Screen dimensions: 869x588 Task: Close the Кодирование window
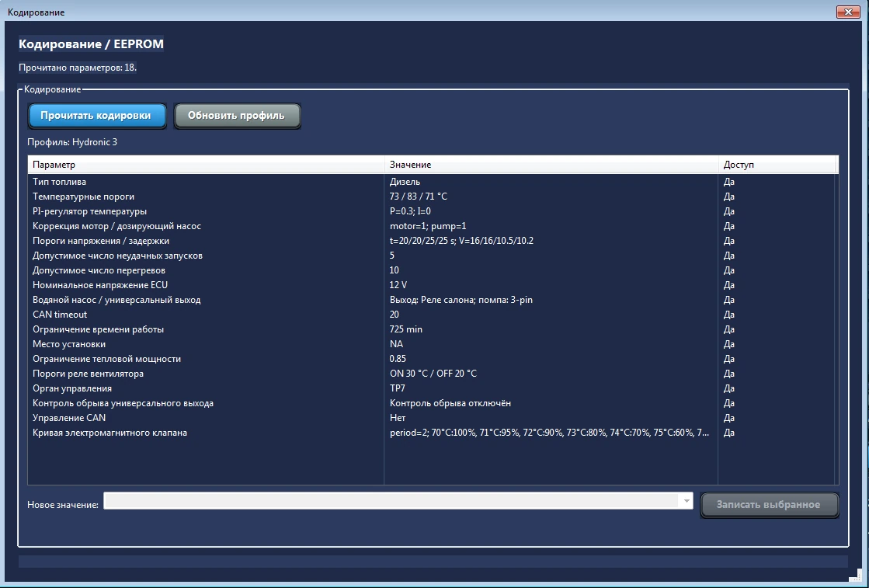coord(848,12)
